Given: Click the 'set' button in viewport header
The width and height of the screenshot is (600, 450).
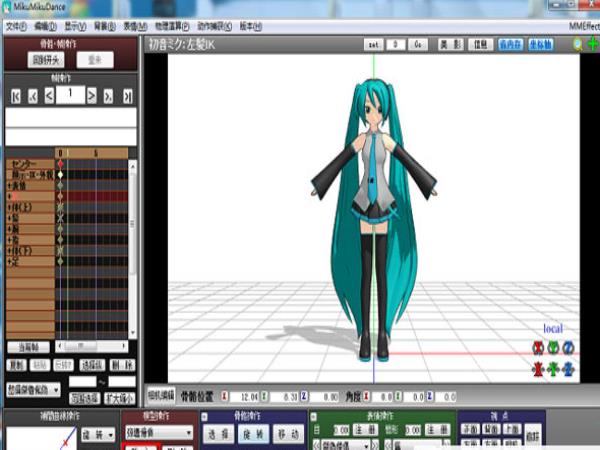Looking at the screenshot, I should (x=373, y=45).
